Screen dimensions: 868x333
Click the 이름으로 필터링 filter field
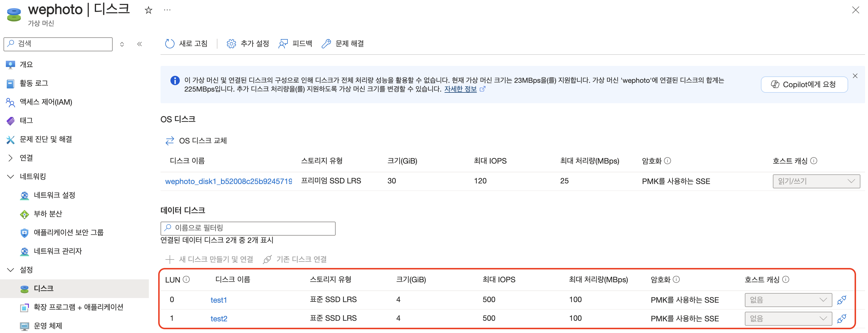[x=248, y=228]
